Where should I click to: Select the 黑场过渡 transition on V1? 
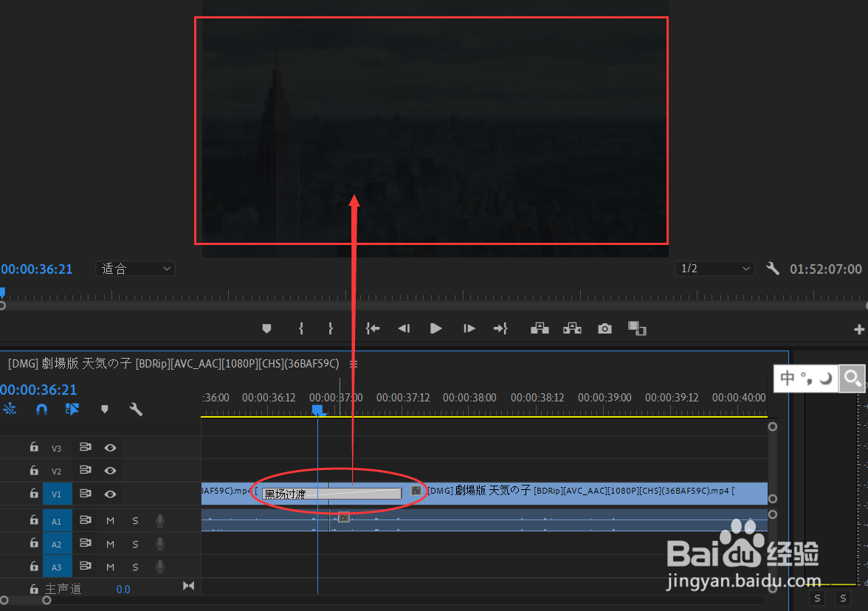(x=331, y=494)
